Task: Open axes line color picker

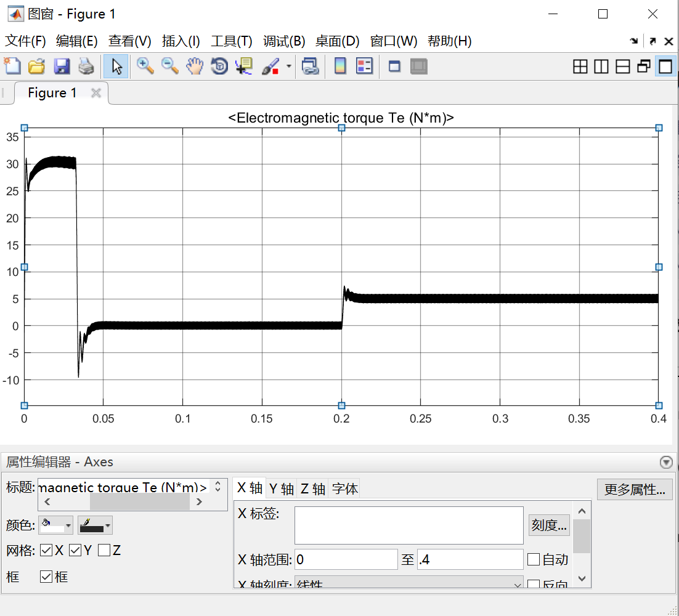Action: pos(96,525)
